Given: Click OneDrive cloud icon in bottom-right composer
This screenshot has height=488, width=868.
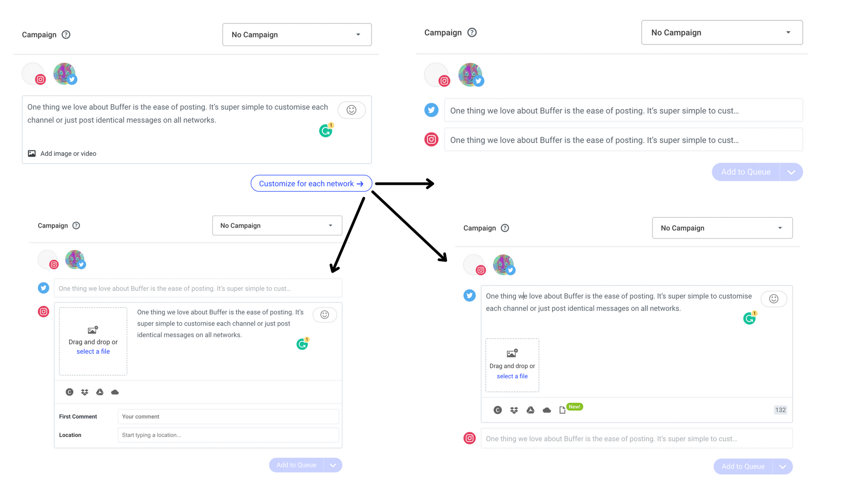Looking at the screenshot, I should click(x=547, y=410).
